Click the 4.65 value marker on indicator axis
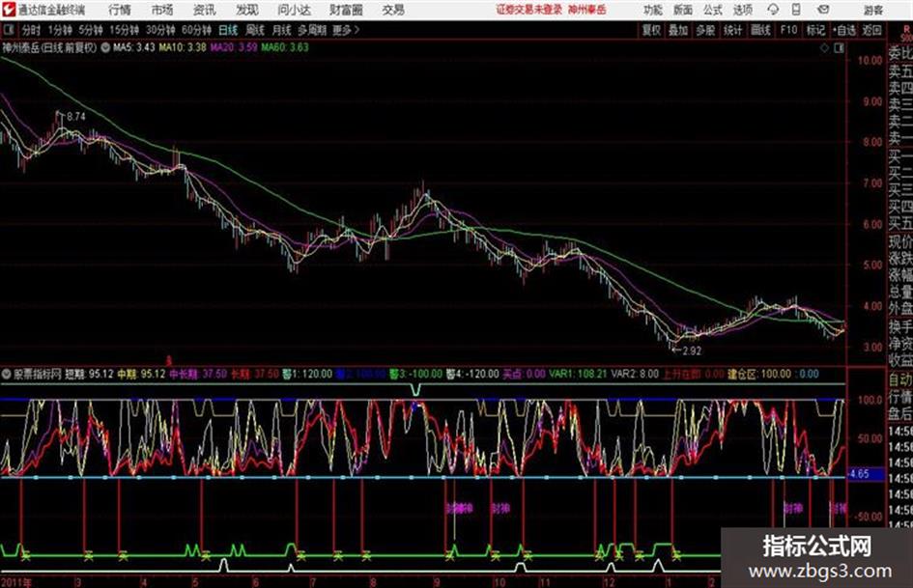913x588 pixels. click(x=857, y=475)
